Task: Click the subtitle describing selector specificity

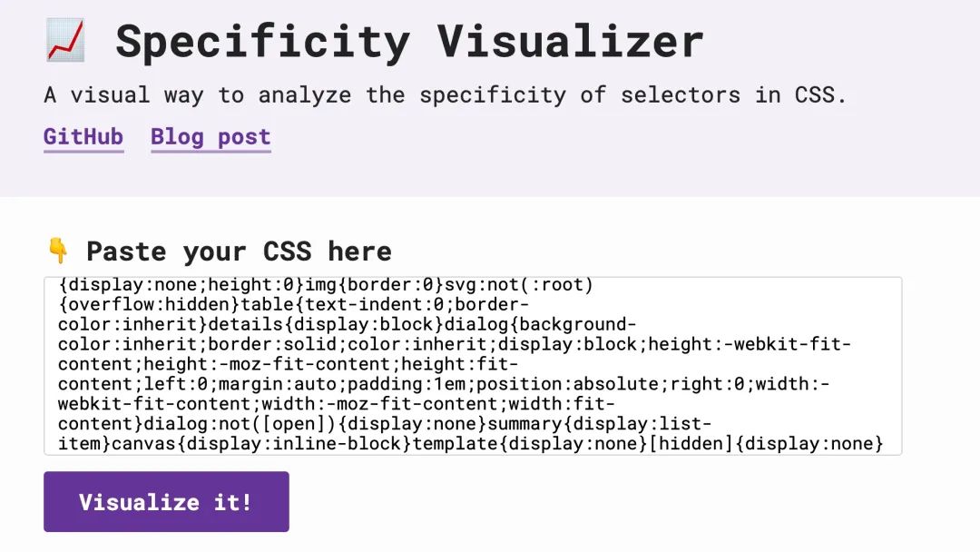Action: click(x=445, y=94)
